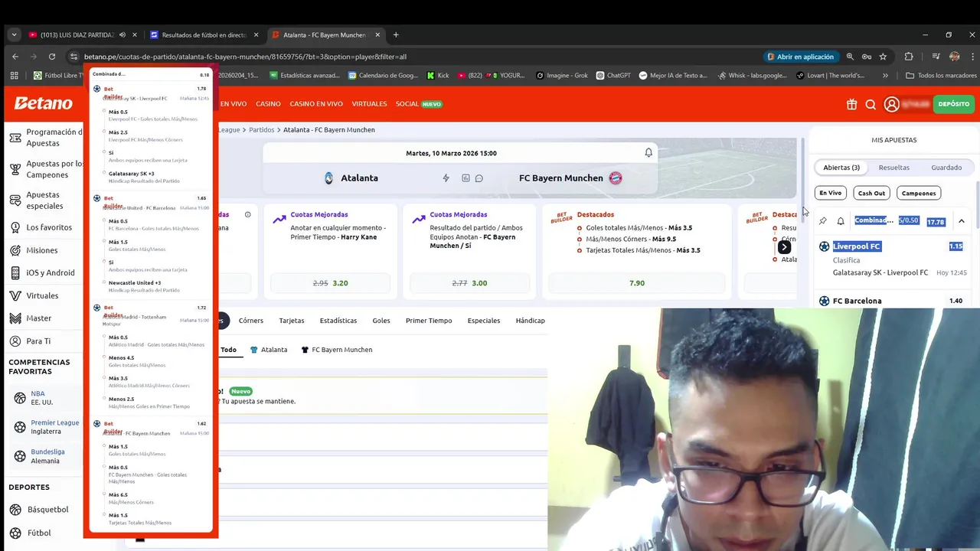Reload the page in Chrome
The height and width of the screenshot is (551, 980).
pos(51,57)
